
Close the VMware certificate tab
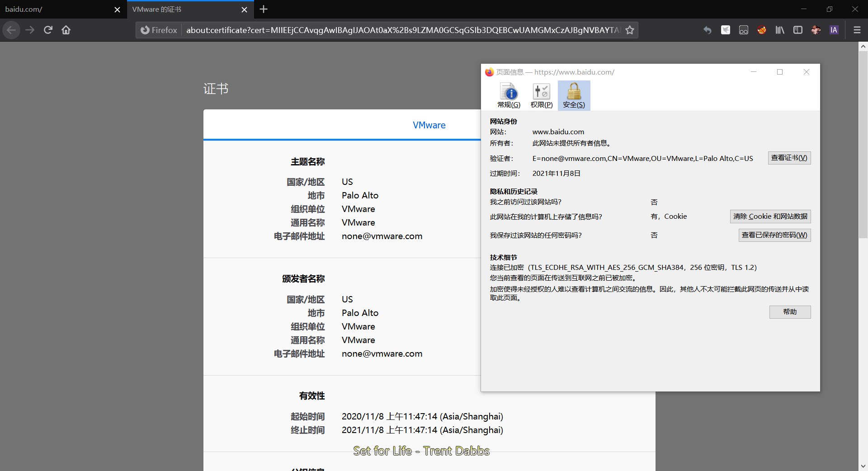tap(244, 9)
